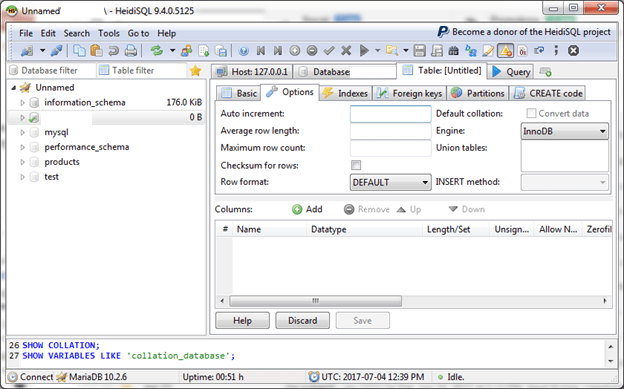Open the INSERT method dropdown
This screenshot has width=624, height=389.
[564, 182]
